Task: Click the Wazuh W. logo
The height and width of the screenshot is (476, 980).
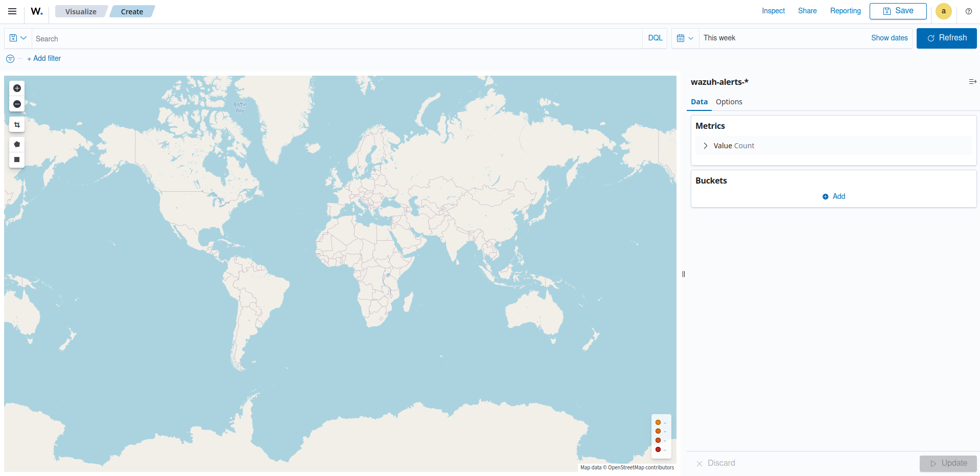Action: click(37, 11)
